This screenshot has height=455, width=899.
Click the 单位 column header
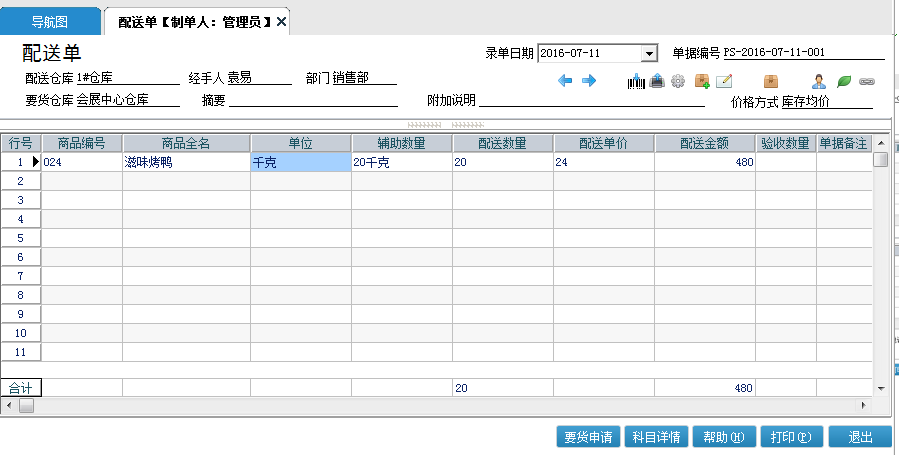click(x=301, y=143)
